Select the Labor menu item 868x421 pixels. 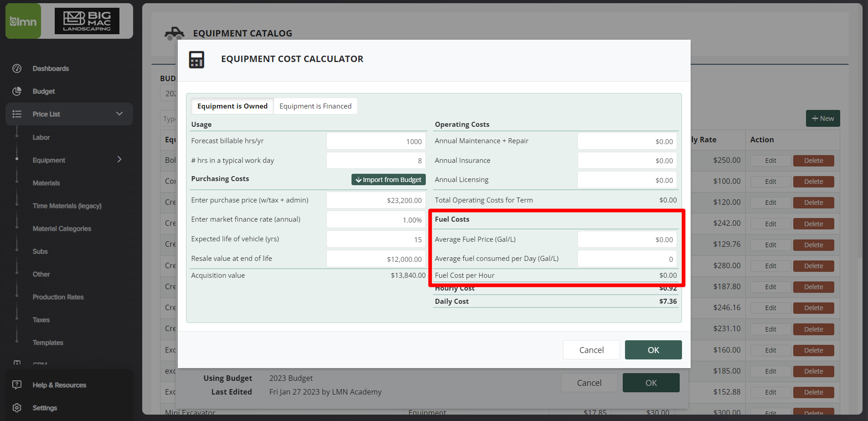click(x=41, y=137)
